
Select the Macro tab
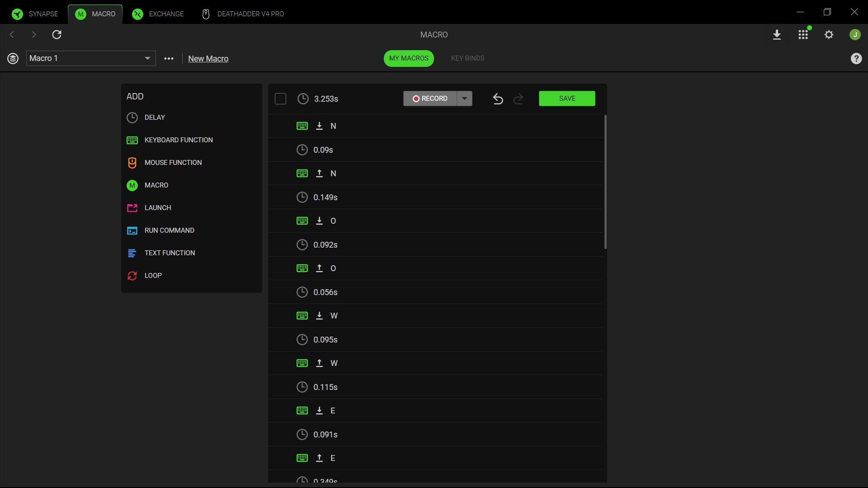tap(95, 14)
